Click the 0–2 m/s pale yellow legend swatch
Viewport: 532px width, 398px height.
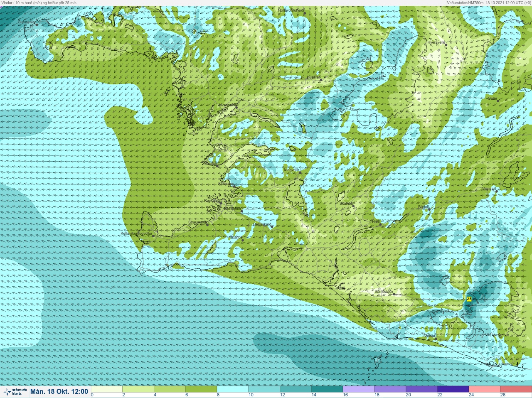[x=107, y=389]
